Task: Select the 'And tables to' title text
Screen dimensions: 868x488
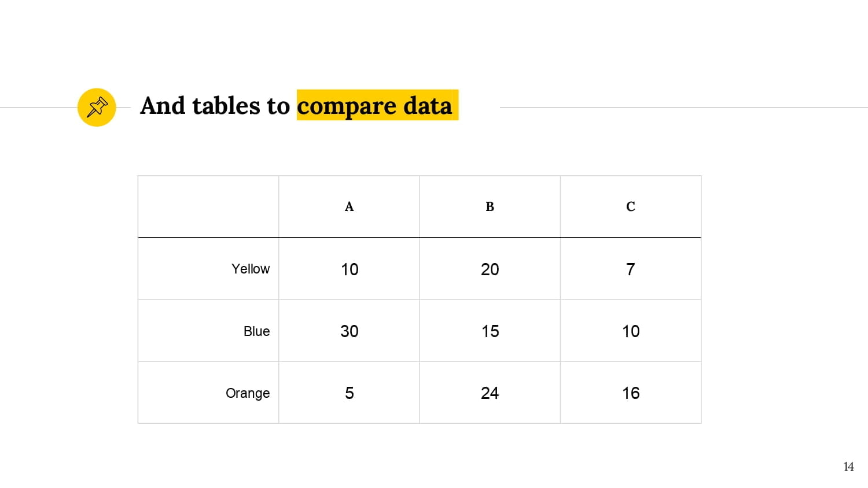Action: pos(215,106)
